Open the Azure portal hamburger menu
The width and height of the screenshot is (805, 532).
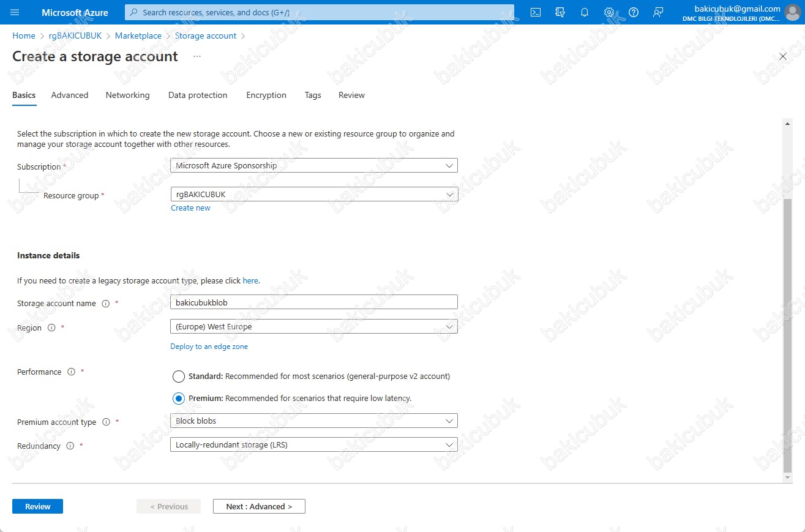pyautogui.click(x=15, y=12)
